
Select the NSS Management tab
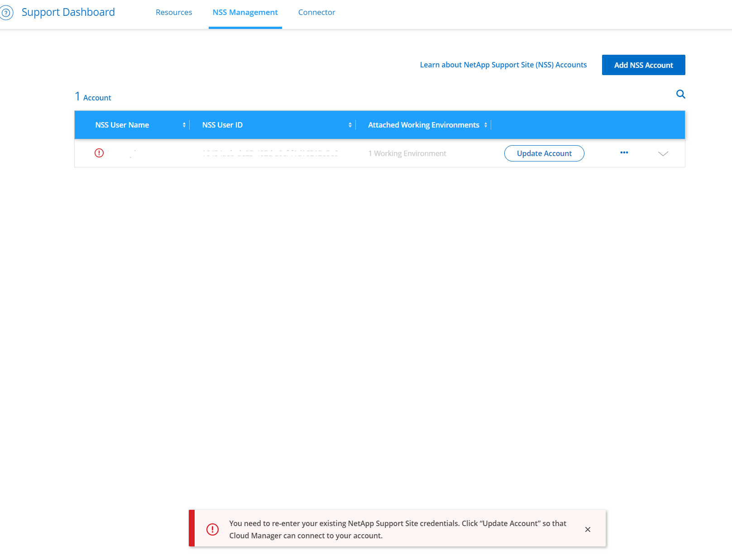click(x=245, y=13)
